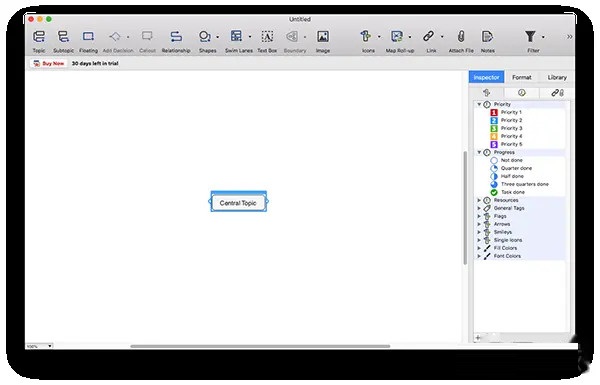Image resolution: width=600 pixels, height=385 pixels.
Task: Click the Swim Lanes icon
Action: pyautogui.click(x=236, y=37)
